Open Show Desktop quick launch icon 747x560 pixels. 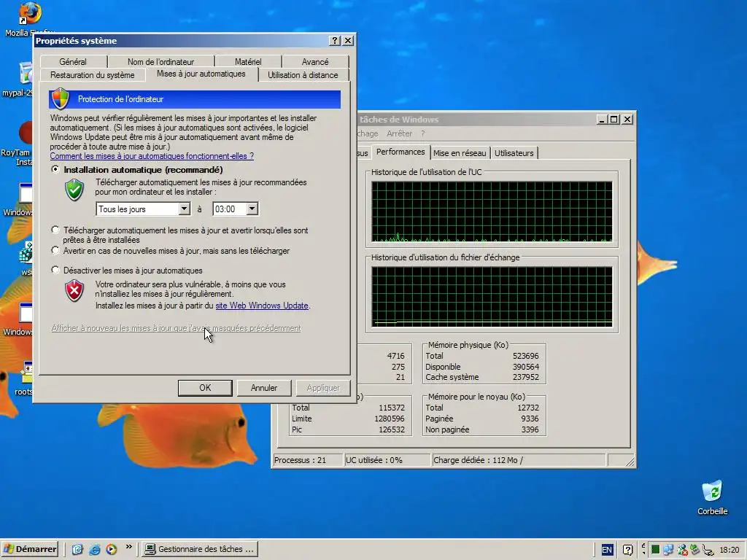click(x=77, y=549)
